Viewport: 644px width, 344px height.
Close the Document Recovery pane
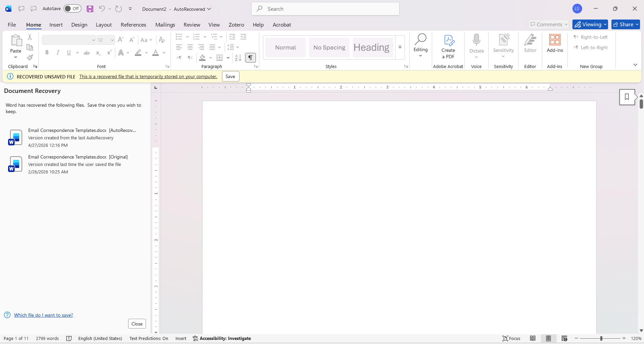pos(137,324)
